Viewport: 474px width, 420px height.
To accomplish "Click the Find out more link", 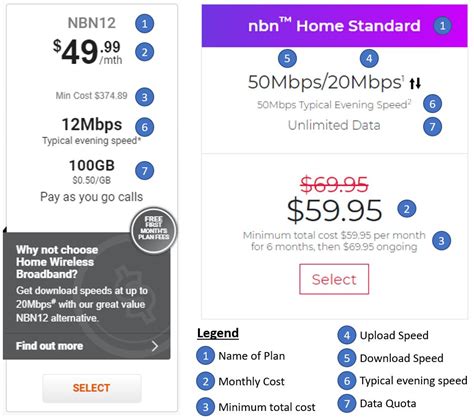I will point(49,346).
